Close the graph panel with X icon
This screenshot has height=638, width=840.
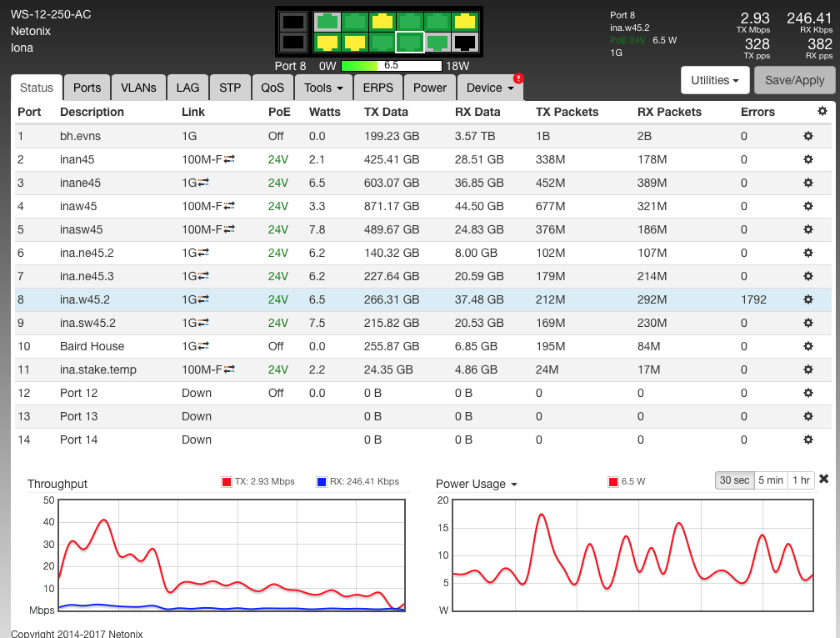click(x=824, y=479)
